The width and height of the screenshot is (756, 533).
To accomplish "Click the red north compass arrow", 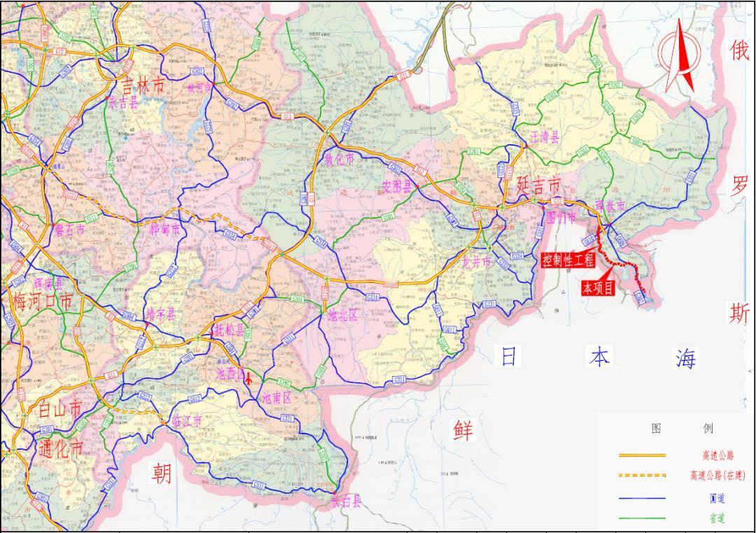I will tap(680, 53).
